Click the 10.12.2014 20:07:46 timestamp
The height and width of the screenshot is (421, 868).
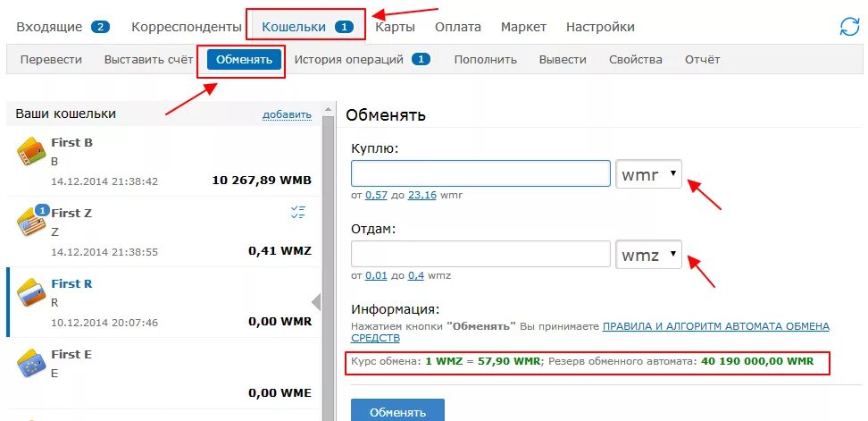click(104, 323)
